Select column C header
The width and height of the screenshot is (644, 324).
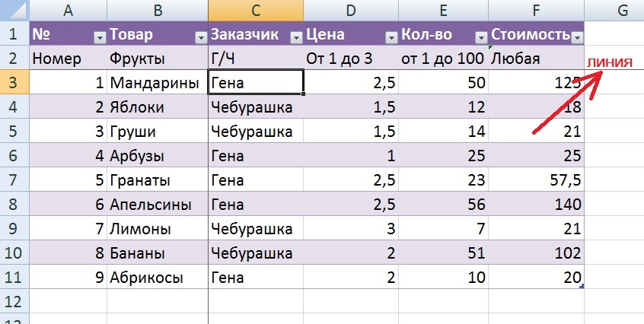point(255,10)
